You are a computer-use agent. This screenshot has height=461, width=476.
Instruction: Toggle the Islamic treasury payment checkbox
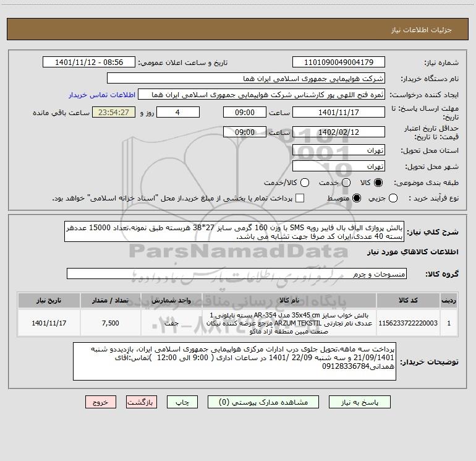(x=300, y=198)
